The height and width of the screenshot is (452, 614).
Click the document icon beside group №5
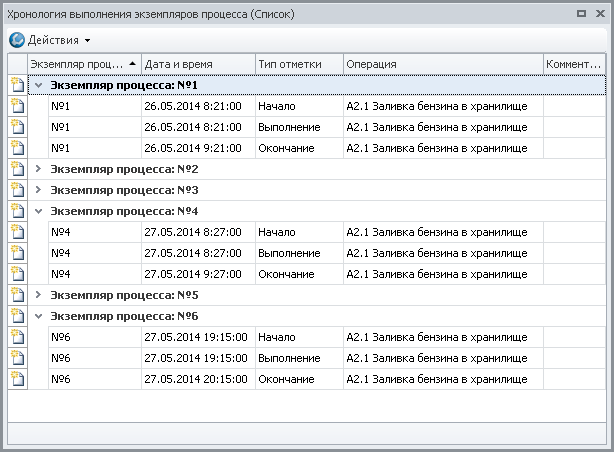click(x=16, y=295)
